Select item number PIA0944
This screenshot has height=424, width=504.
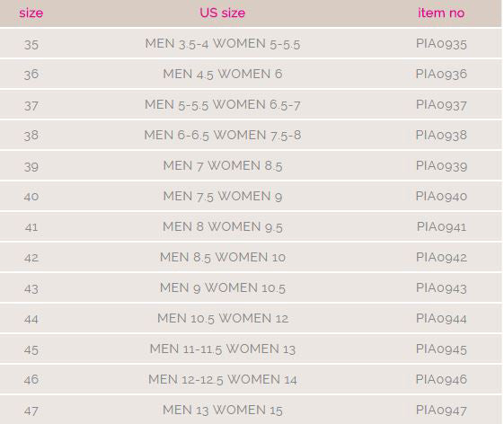click(x=441, y=318)
